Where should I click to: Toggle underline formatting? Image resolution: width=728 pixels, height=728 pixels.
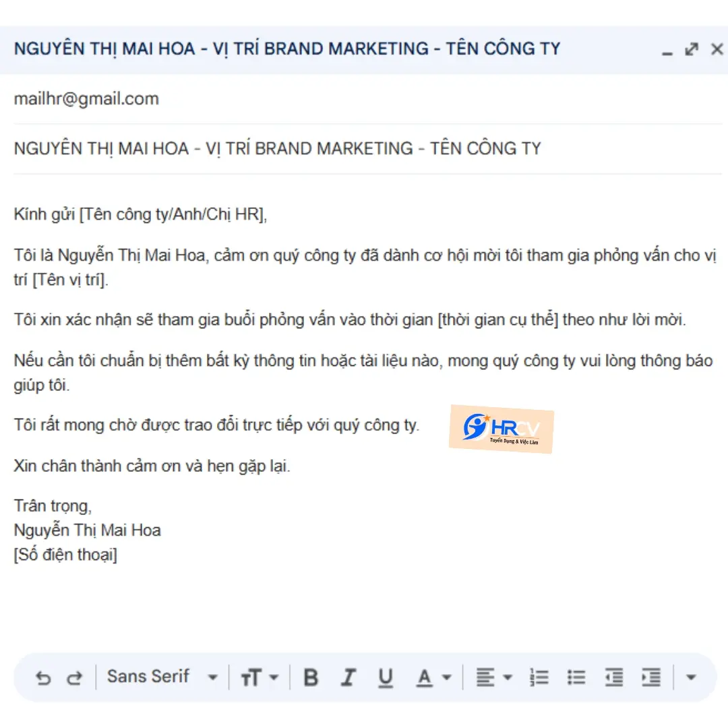tap(386, 678)
